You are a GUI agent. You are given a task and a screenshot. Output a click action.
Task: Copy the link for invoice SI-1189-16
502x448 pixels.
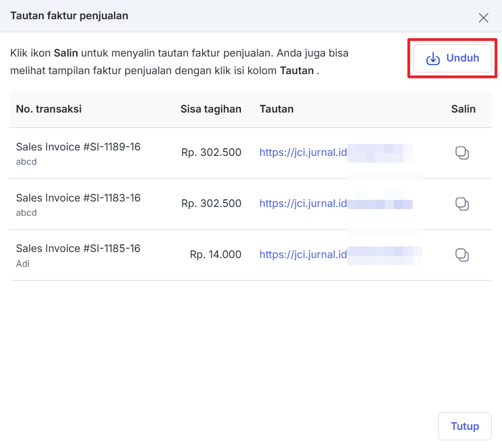pyautogui.click(x=462, y=153)
